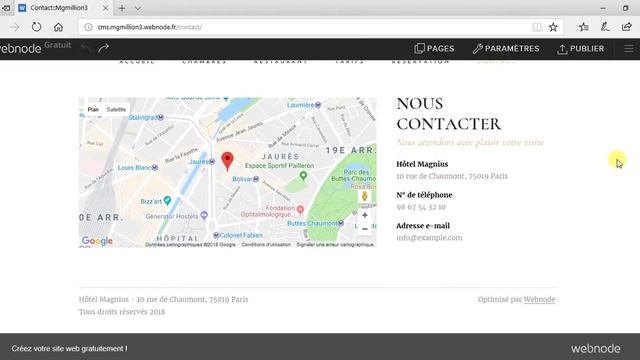Click Colonel Fabien metro station
The width and height of the screenshot is (640, 360).
[x=216, y=235]
